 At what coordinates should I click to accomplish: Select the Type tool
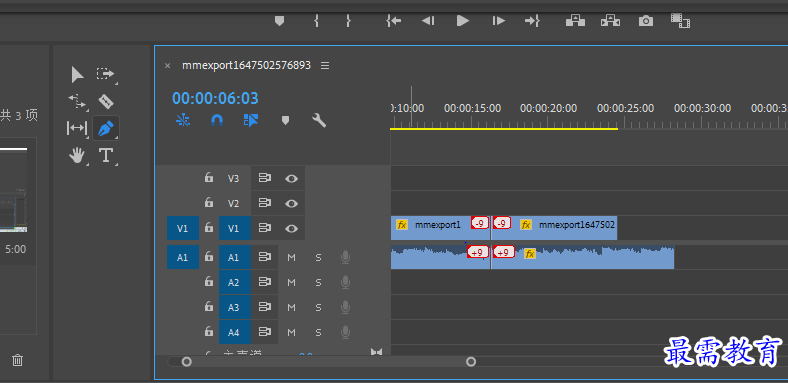click(106, 155)
